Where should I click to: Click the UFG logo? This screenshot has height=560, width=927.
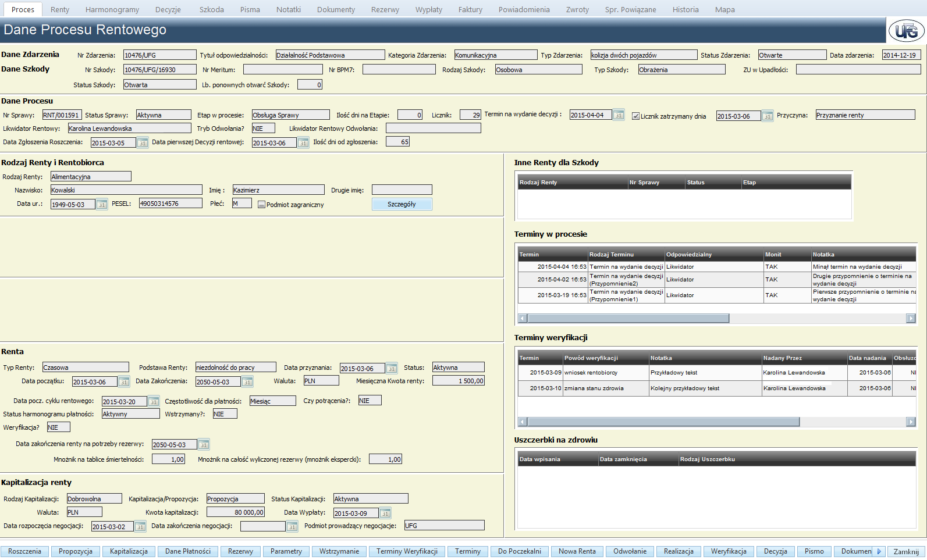[906, 31]
